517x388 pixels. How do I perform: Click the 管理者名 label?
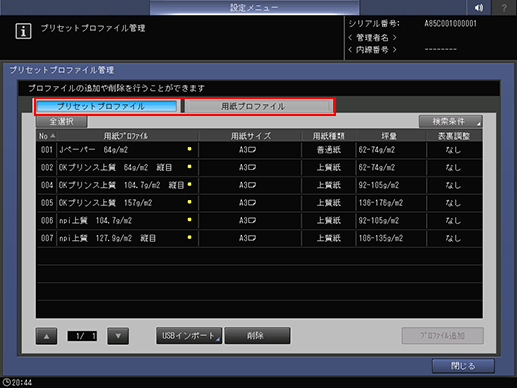pos(372,37)
